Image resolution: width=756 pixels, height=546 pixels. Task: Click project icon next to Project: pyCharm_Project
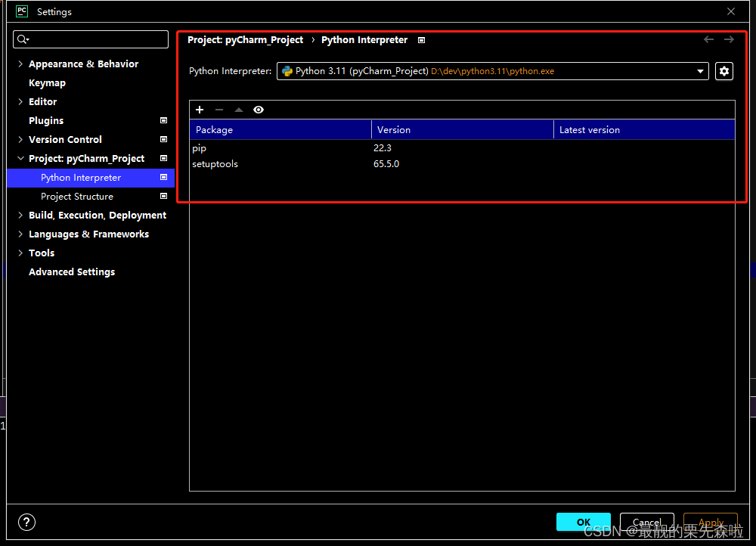(163, 158)
